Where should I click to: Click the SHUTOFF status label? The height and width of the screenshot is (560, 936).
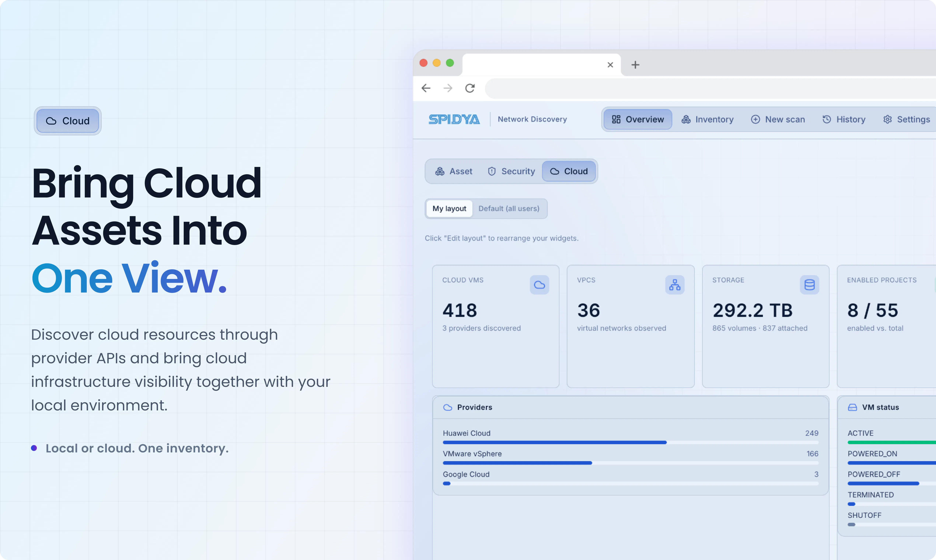[x=864, y=515]
